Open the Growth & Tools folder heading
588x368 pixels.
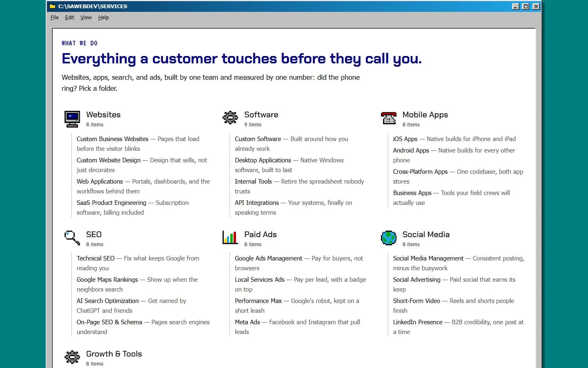(x=114, y=354)
